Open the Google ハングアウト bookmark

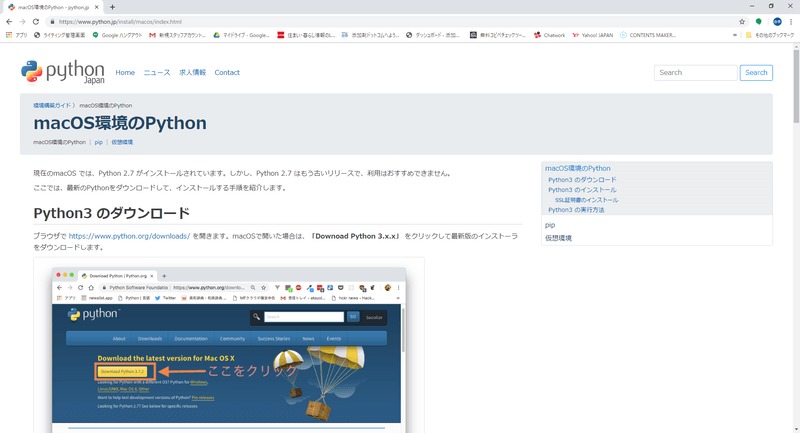[x=117, y=35]
